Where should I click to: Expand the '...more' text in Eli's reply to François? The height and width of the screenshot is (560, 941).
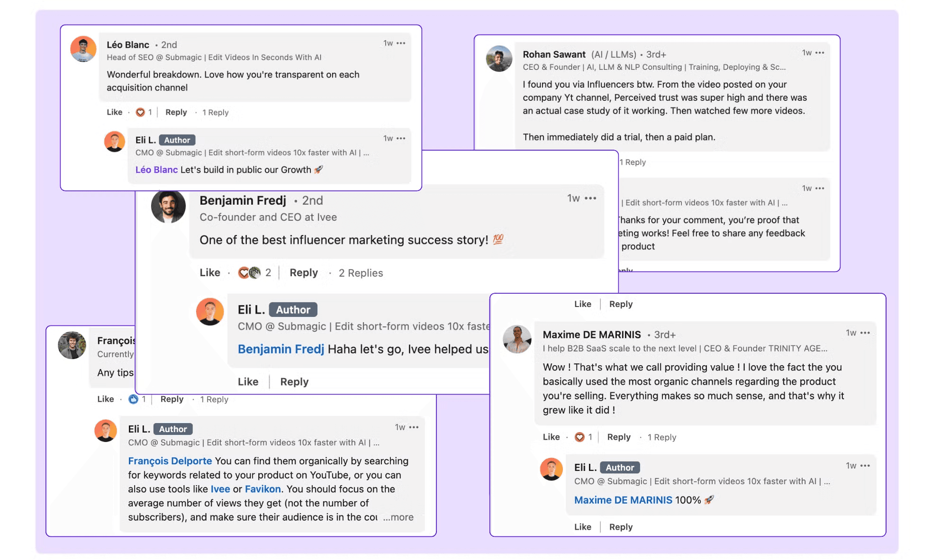(398, 517)
